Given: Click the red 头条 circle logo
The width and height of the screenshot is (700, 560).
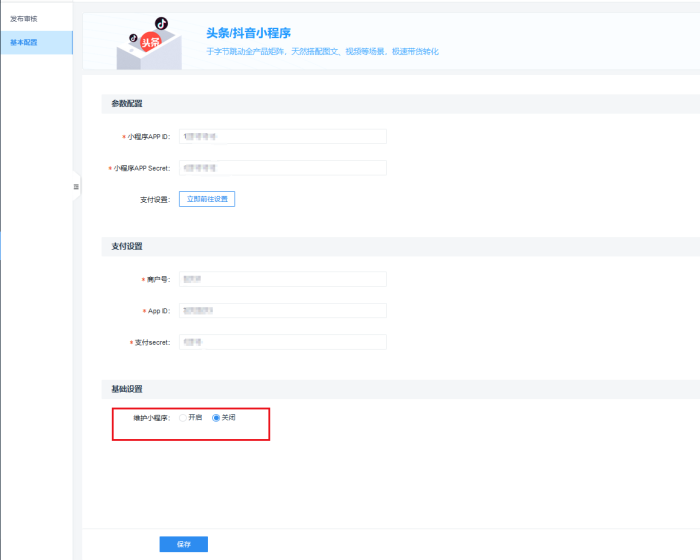Looking at the screenshot, I should pyautogui.click(x=150, y=42).
